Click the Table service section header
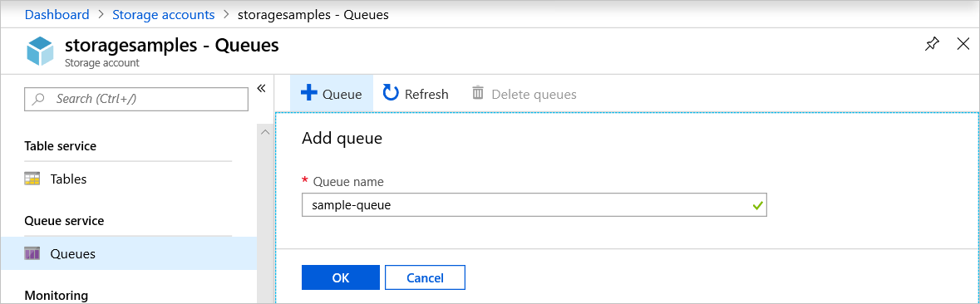The width and height of the screenshot is (980, 304). [60, 146]
